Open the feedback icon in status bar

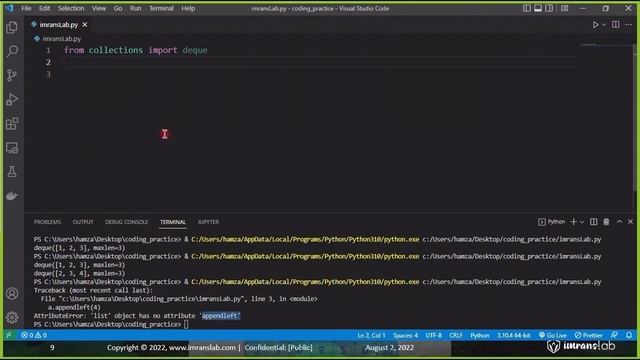614,335
